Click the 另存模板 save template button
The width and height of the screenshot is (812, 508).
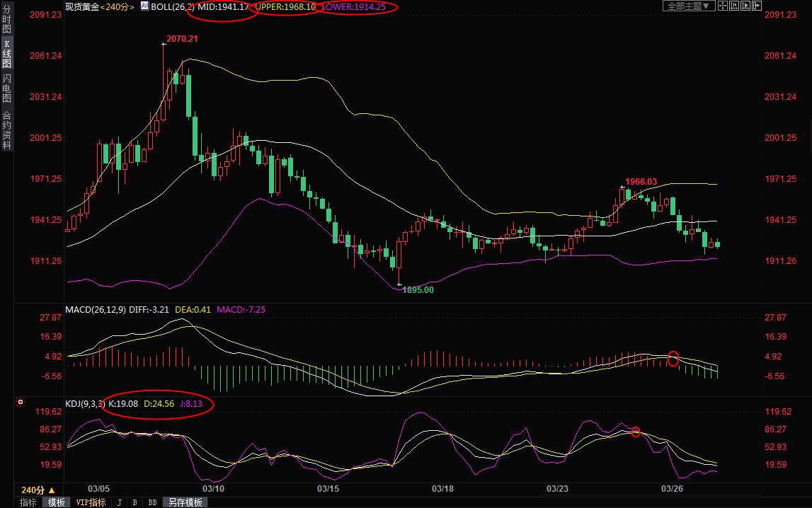[x=185, y=502]
